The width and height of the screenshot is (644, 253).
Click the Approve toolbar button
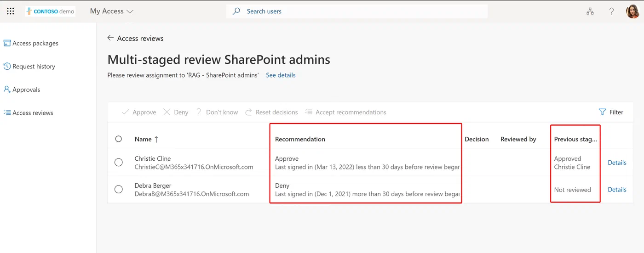point(139,112)
